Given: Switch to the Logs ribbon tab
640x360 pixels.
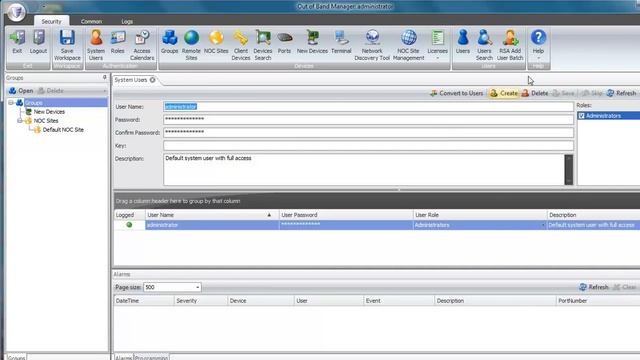Looking at the screenshot, I should coord(127,21).
